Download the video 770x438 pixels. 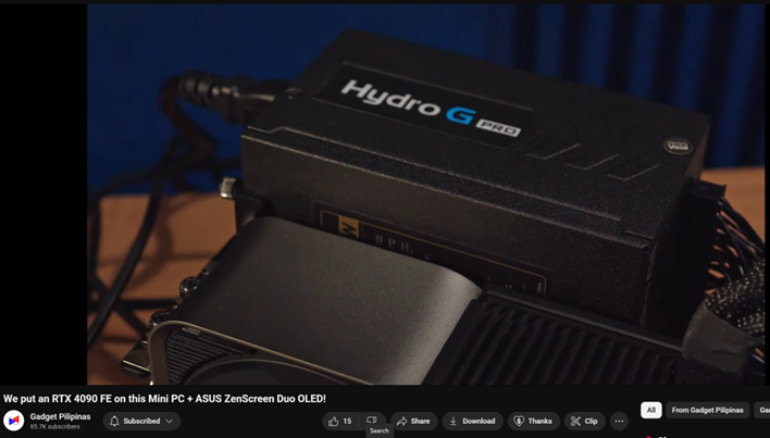[472, 421]
